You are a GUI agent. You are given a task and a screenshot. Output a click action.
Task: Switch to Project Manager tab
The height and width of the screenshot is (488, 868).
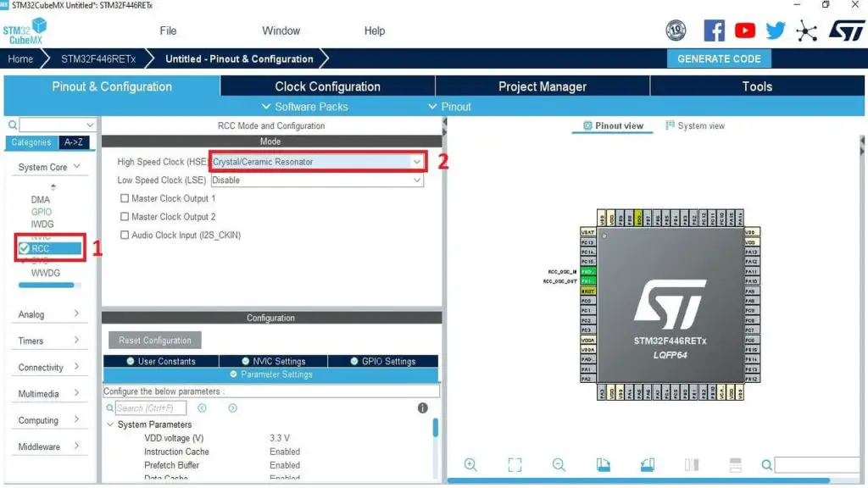542,86
